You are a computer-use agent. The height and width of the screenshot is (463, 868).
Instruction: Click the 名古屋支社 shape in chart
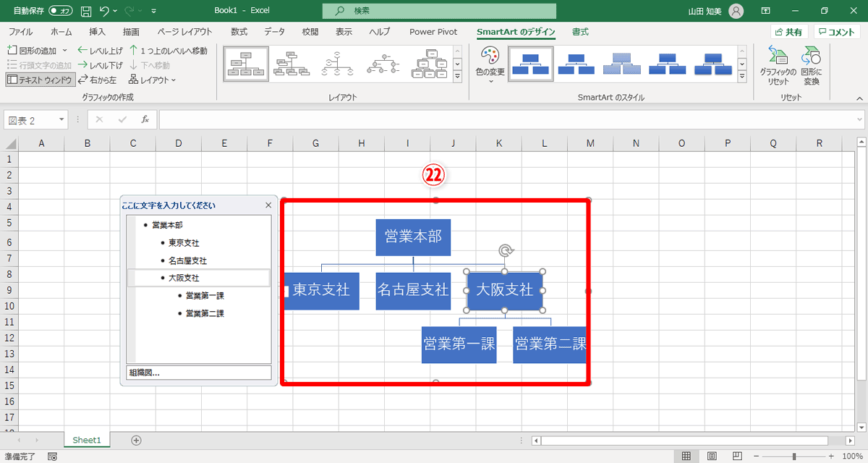pyautogui.click(x=413, y=291)
